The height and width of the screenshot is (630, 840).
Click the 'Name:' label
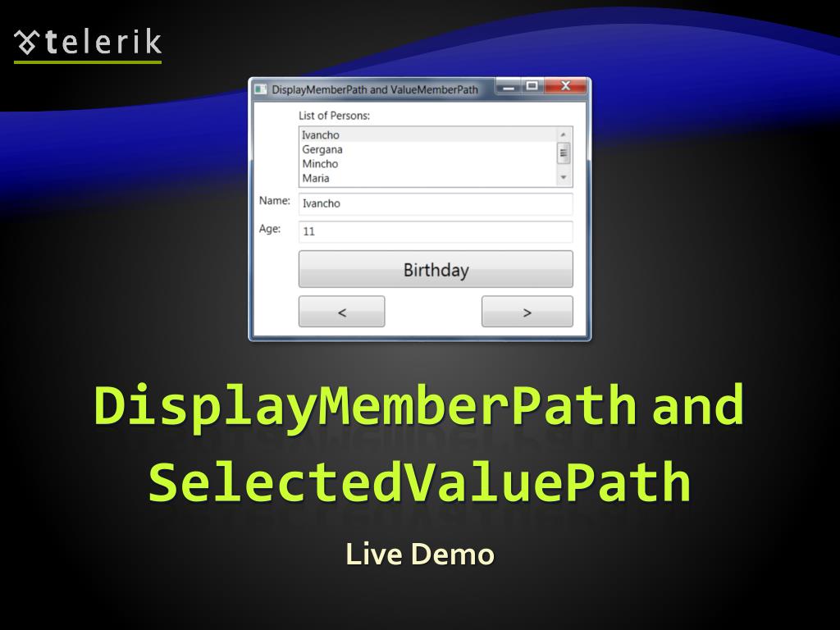(x=274, y=201)
